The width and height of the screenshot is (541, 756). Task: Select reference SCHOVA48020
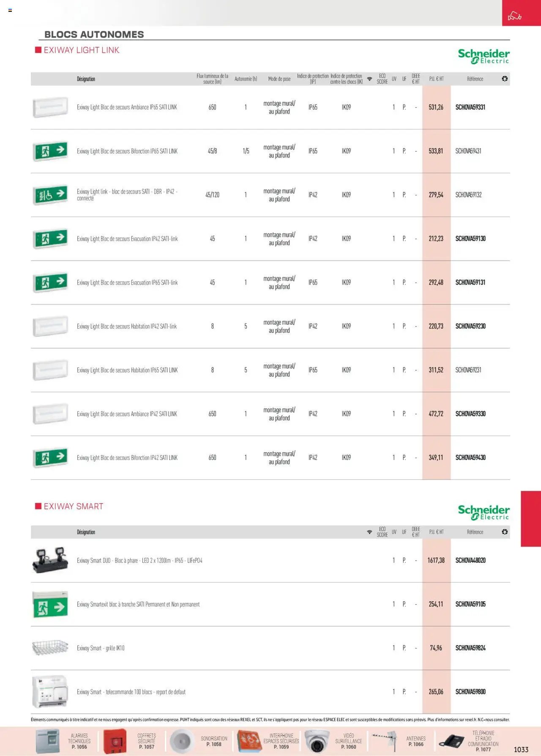click(x=470, y=561)
